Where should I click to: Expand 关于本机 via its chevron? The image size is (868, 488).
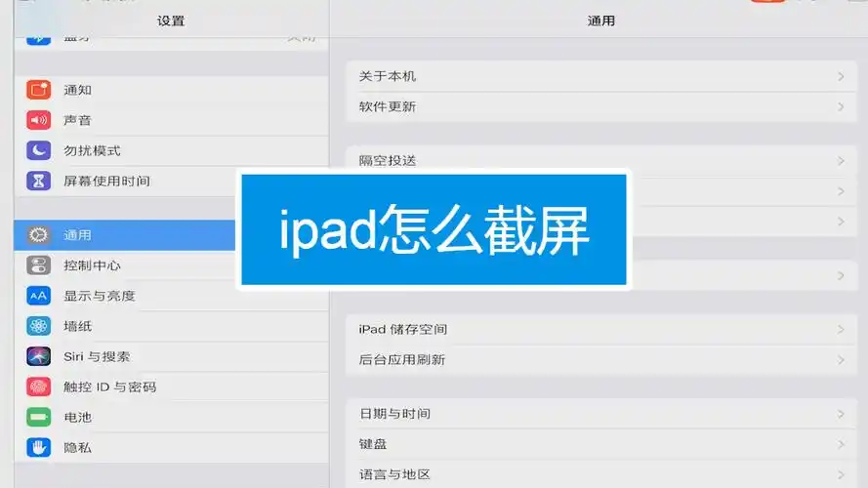coord(841,76)
